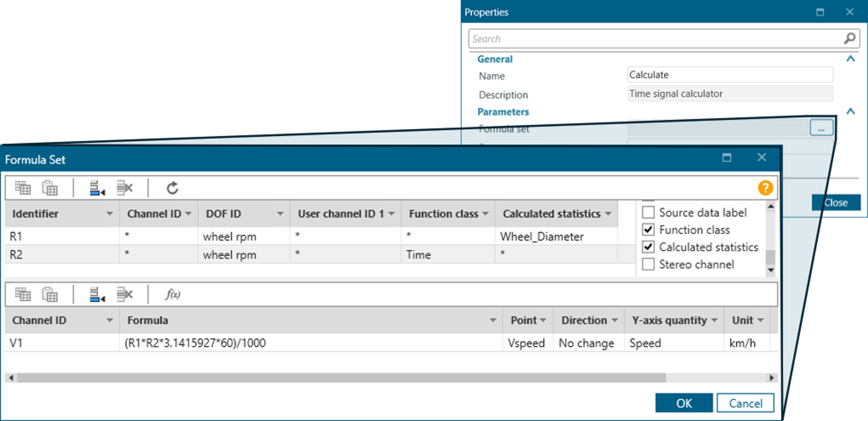Click the Formula set browse ellipsis button
This screenshot has height=421, width=868.
point(821,128)
